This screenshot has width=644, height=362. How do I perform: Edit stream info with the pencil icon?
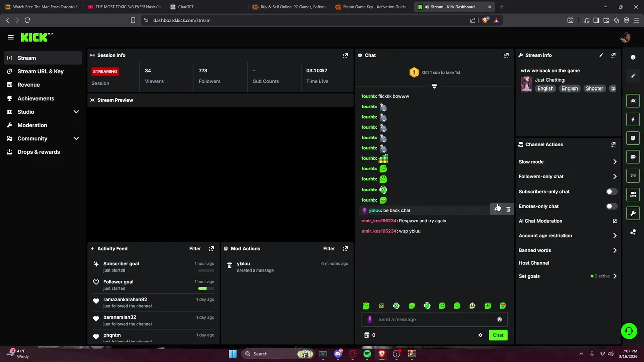pos(601,55)
